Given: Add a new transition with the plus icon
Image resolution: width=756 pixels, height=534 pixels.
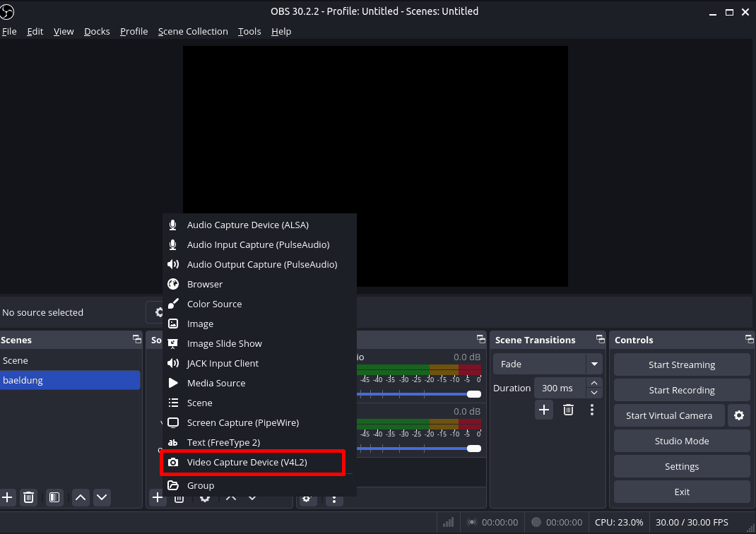Looking at the screenshot, I should 544,410.
